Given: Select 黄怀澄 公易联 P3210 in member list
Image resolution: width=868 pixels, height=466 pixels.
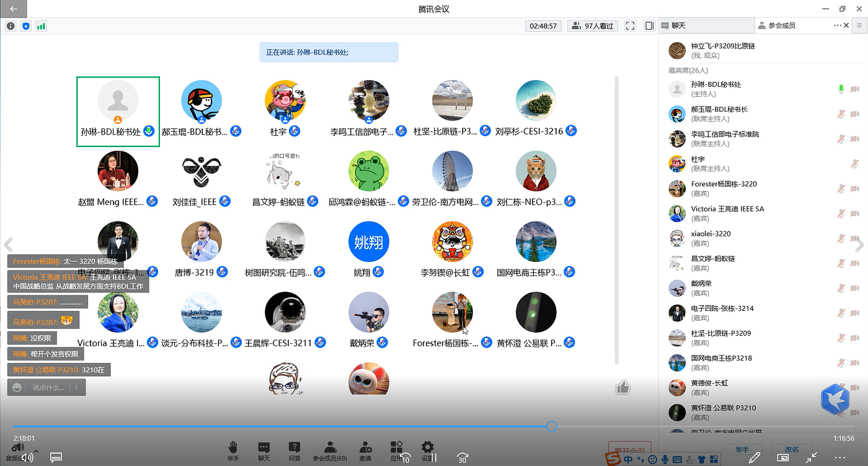Looking at the screenshot, I should coord(763,412).
